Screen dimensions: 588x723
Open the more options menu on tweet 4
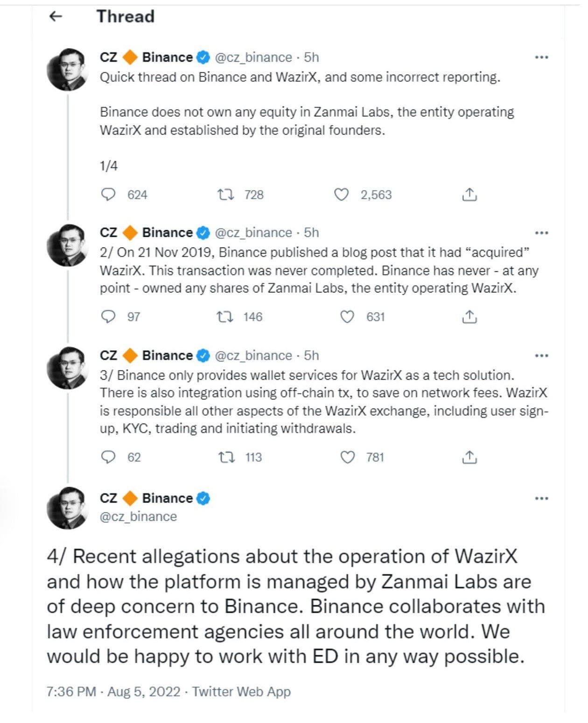[540, 498]
